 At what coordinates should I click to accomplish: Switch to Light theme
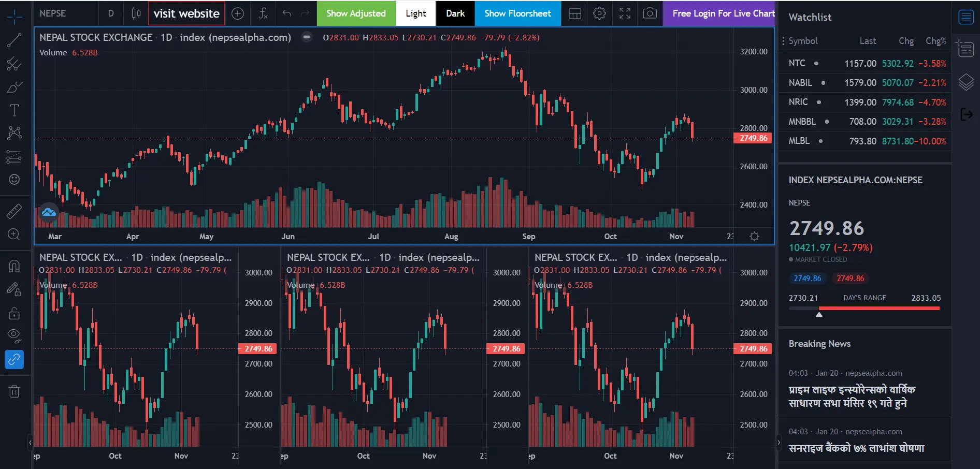coord(415,13)
